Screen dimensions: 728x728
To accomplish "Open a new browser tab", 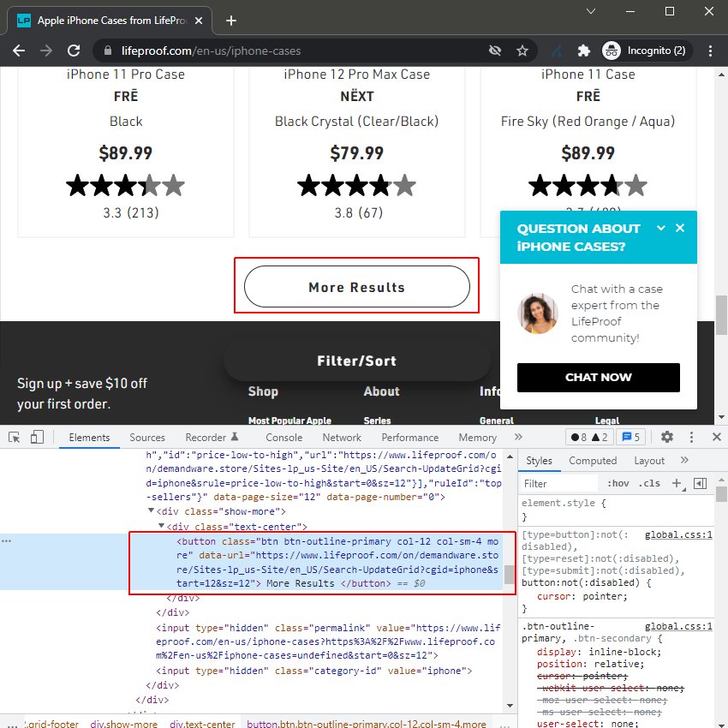I will tap(230, 21).
